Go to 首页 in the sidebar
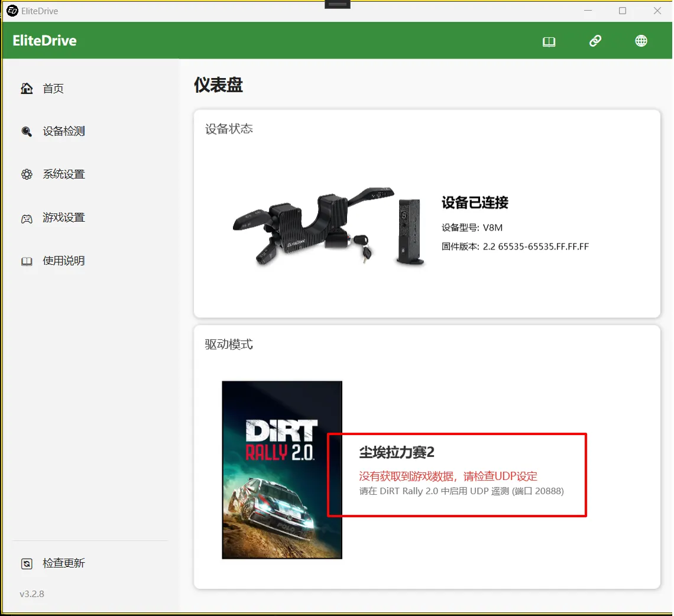Image resolution: width=674 pixels, height=616 pixels. (x=53, y=89)
